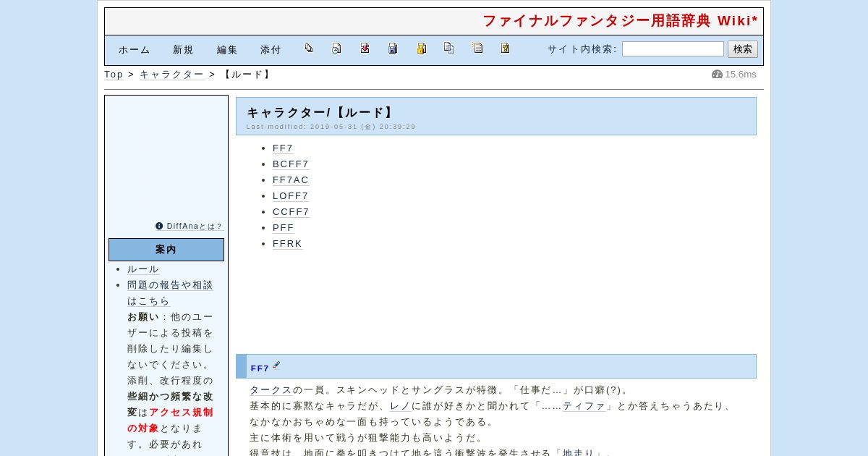This screenshot has height=456, width=868.
Task: Click the pencil edit icon beside FF7 heading
Action: [x=276, y=366]
